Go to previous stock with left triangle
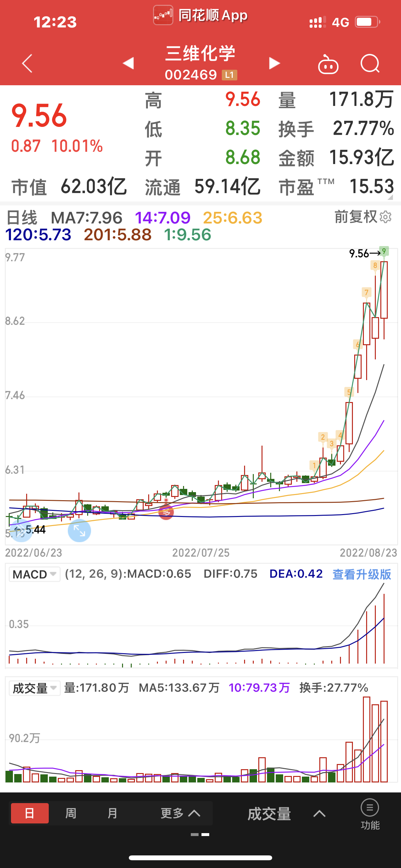401x868 pixels. 129,63
